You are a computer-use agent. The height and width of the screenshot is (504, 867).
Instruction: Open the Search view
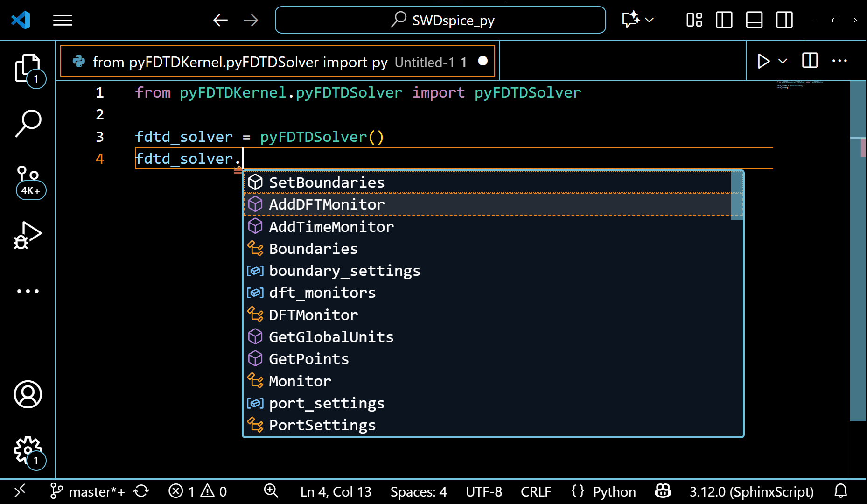coord(28,123)
